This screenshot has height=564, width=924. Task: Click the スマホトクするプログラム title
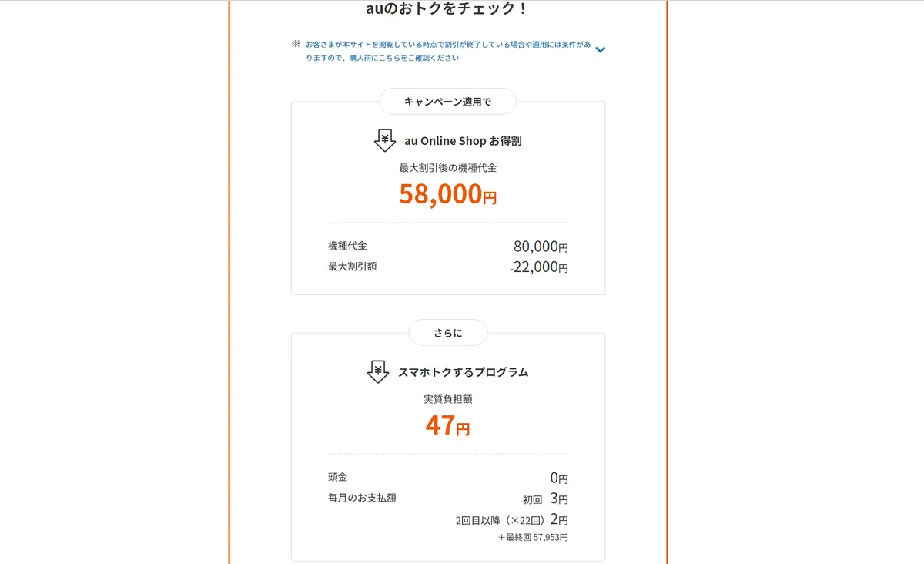[x=463, y=372]
